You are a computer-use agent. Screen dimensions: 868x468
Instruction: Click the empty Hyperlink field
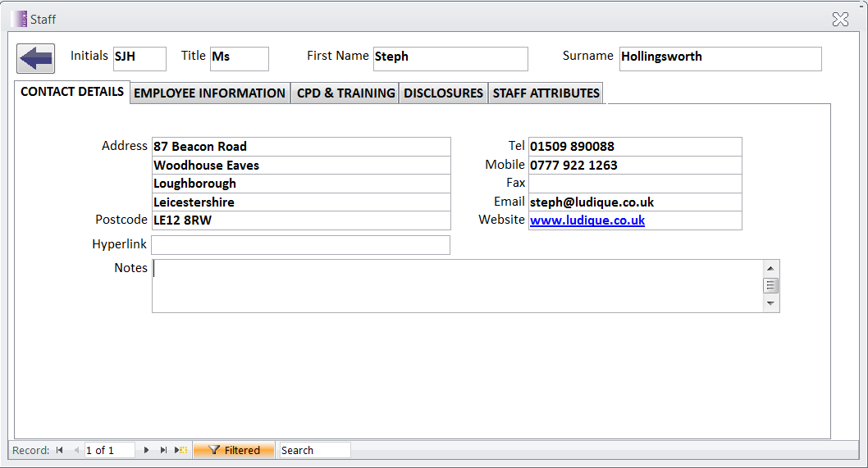click(x=300, y=245)
